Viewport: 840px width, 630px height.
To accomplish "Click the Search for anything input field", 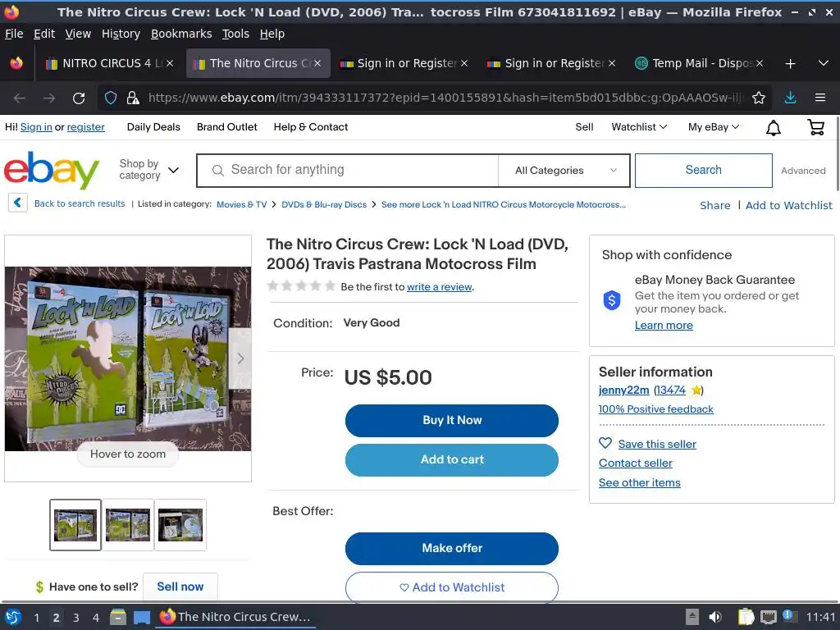I will 347,171.
